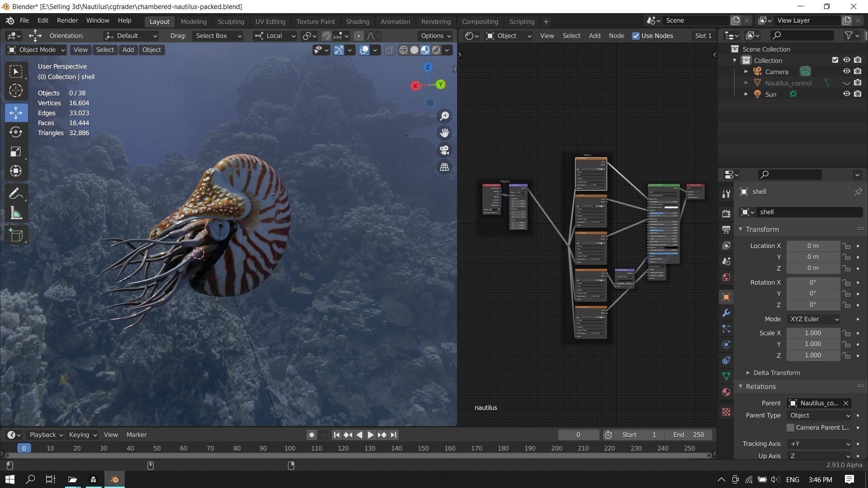The width and height of the screenshot is (868, 488).
Task: Open the timeline Keying popover
Action: [83, 435]
